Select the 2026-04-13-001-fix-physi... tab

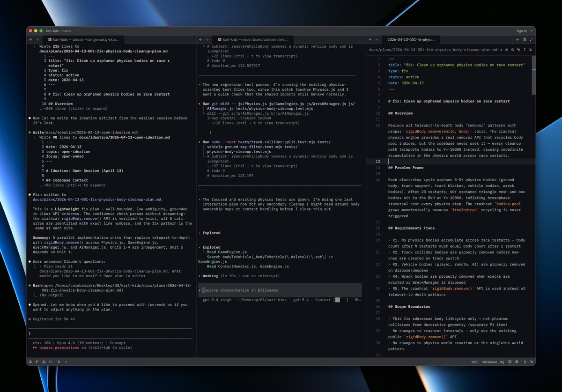pos(411,40)
